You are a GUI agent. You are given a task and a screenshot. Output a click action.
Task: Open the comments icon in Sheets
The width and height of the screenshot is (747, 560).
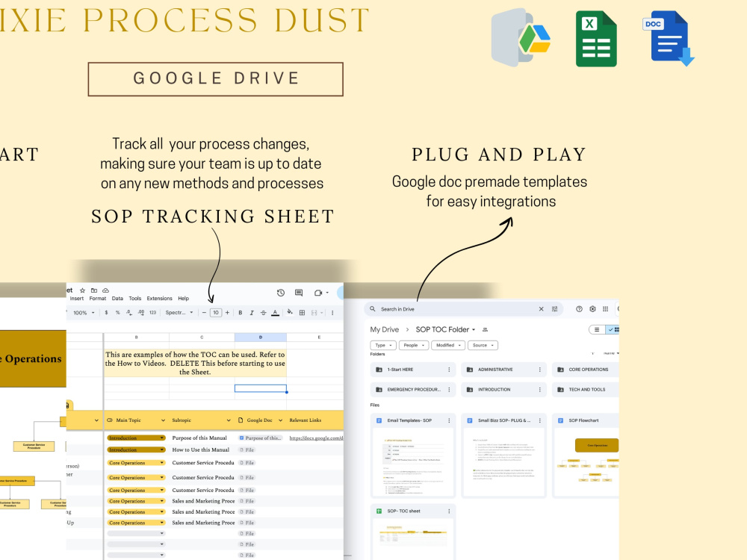pos(299,293)
